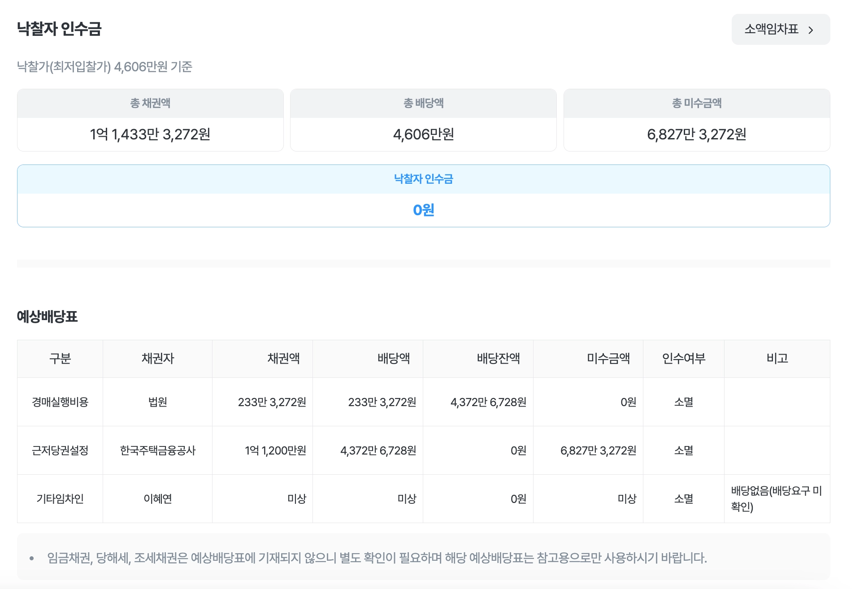Select the 이혜연 creditor cell
This screenshot has width=868, height=589.
157,499
